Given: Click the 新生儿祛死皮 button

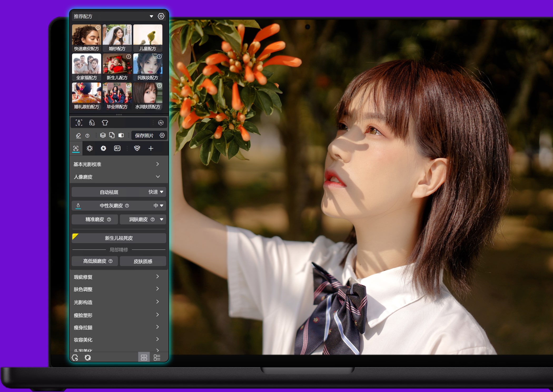Looking at the screenshot, I should 119,238.
